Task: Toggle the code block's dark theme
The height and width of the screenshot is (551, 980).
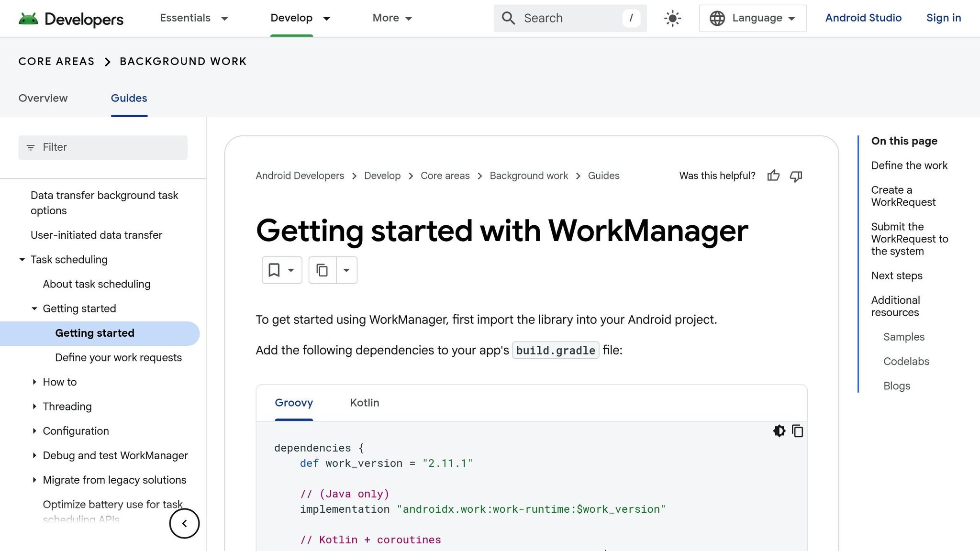Action: point(779,431)
